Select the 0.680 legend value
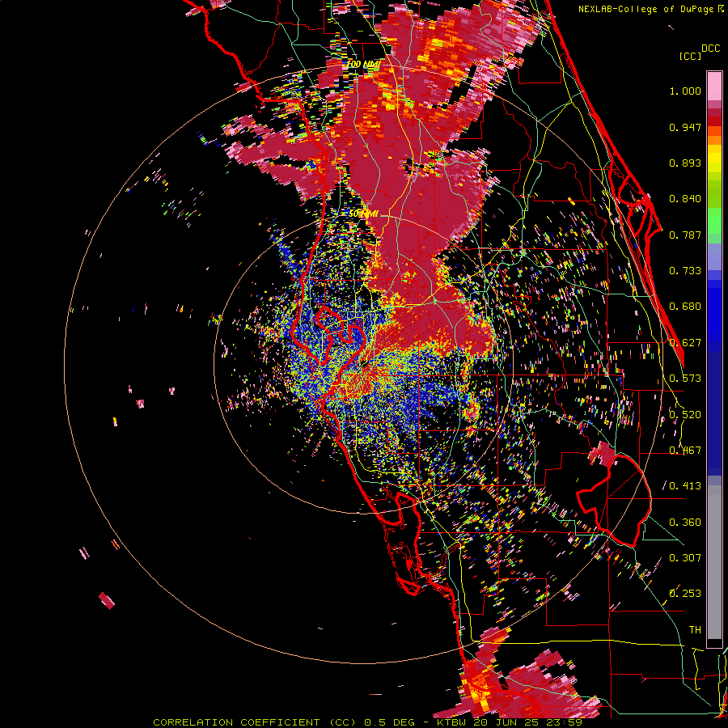This screenshot has width=728, height=728. (x=685, y=307)
